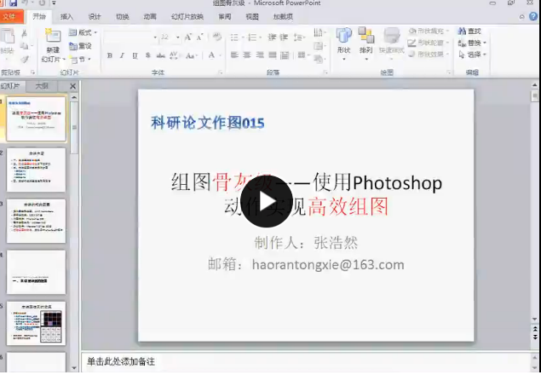Switch to the Transitions (切换) ribbon tab

(x=122, y=16)
